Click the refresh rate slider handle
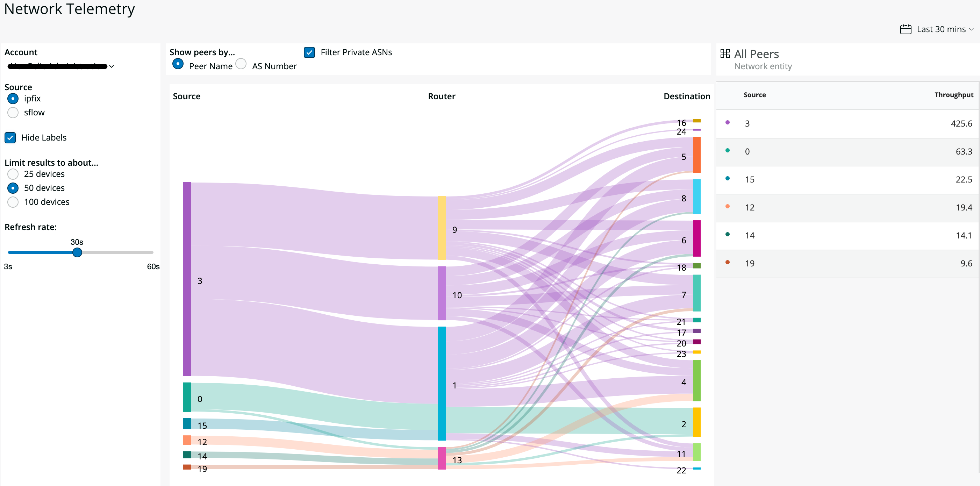The image size is (980, 486). [x=77, y=252]
